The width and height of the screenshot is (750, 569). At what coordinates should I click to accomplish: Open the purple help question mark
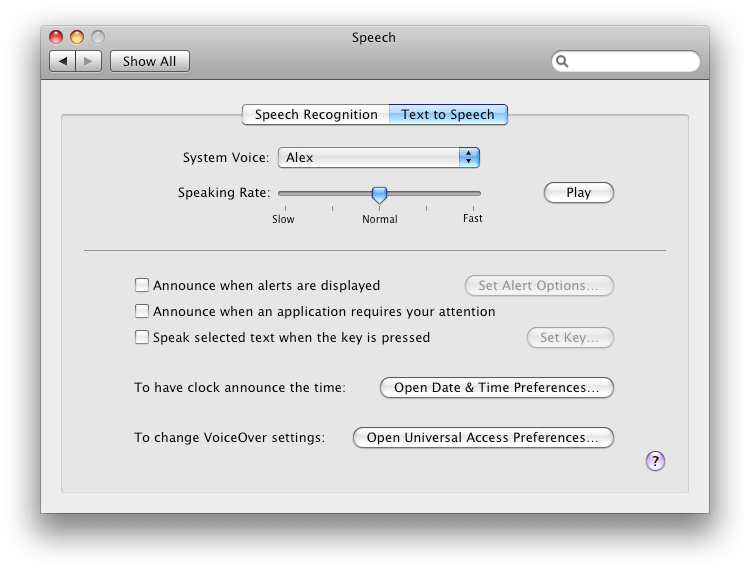[655, 460]
